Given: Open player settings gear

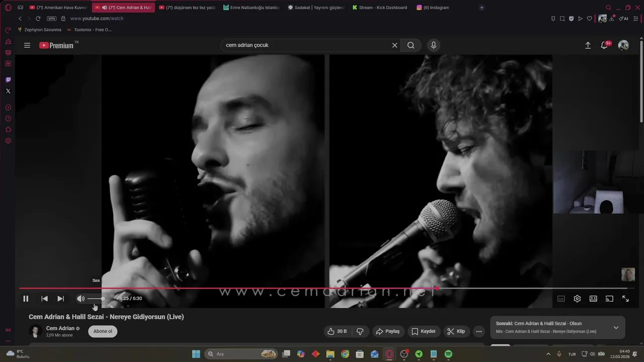Looking at the screenshot, I should [x=577, y=299].
